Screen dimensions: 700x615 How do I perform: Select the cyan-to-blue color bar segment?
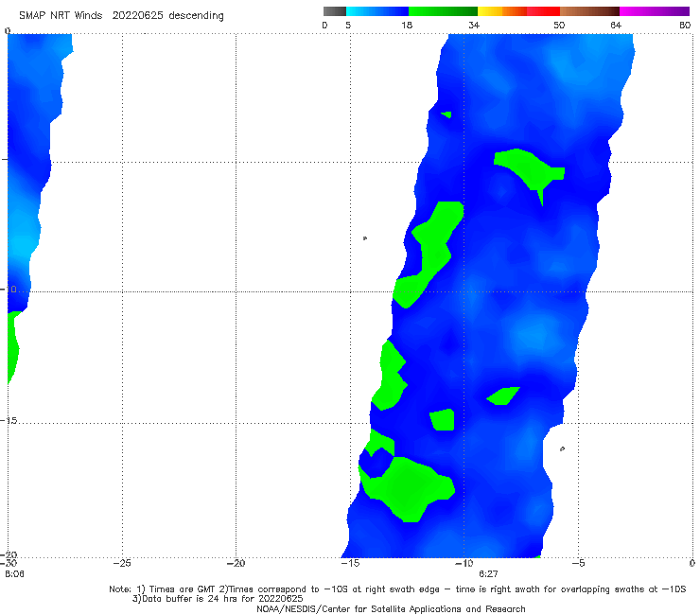pos(377,11)
